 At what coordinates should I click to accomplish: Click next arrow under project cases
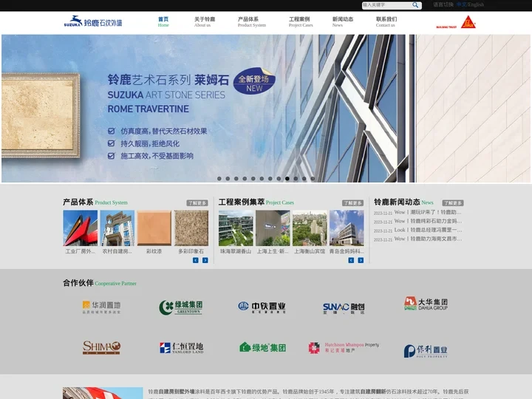tap(361, 260)
